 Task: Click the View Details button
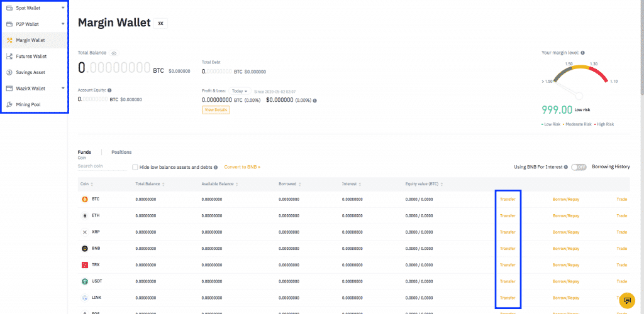point(216,110)
